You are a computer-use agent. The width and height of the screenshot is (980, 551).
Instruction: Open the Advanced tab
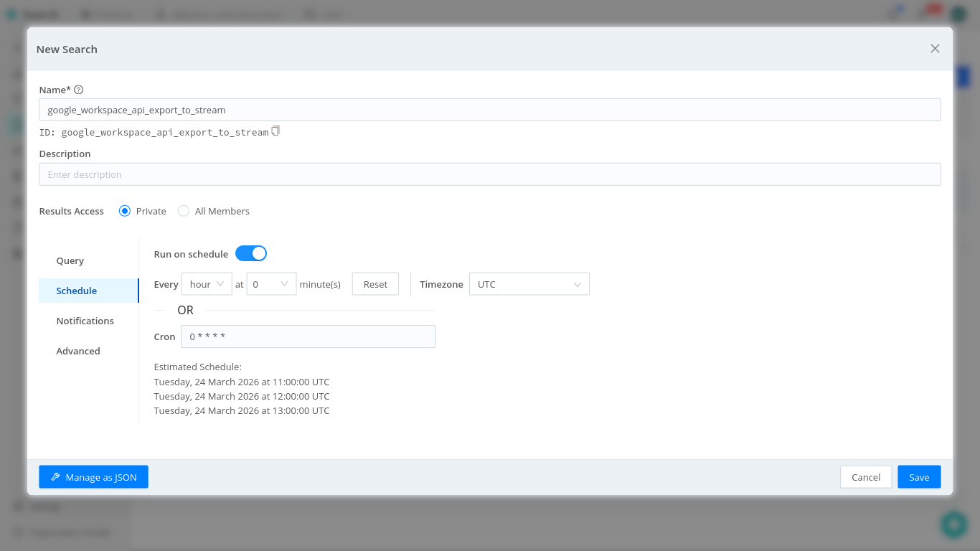click(x=78, y=351)
